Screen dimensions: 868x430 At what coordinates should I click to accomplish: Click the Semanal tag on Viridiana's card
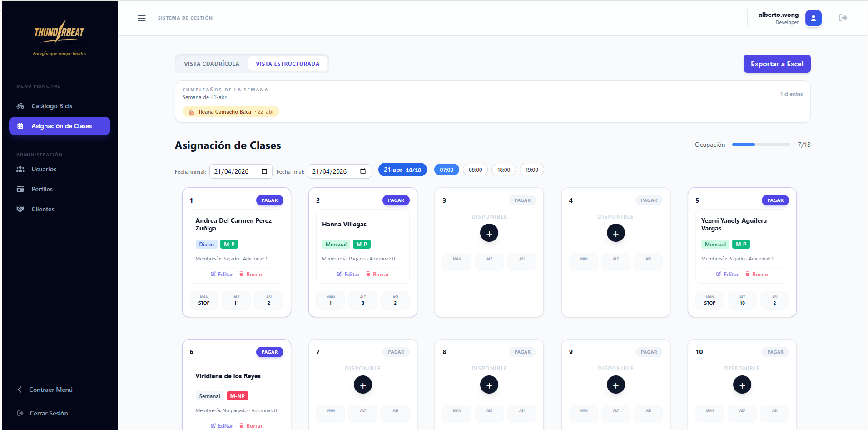coord(209,396)
